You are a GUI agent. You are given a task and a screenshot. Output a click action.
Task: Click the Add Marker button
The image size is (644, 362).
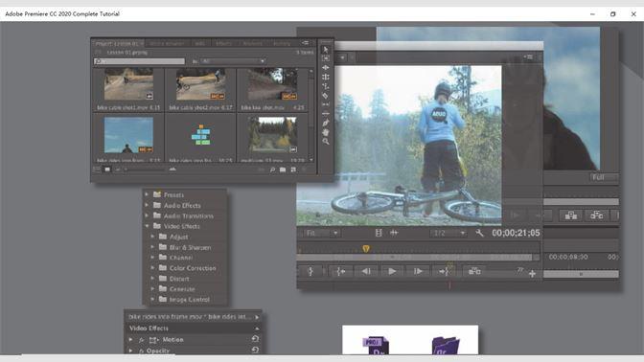pos(310,271)
